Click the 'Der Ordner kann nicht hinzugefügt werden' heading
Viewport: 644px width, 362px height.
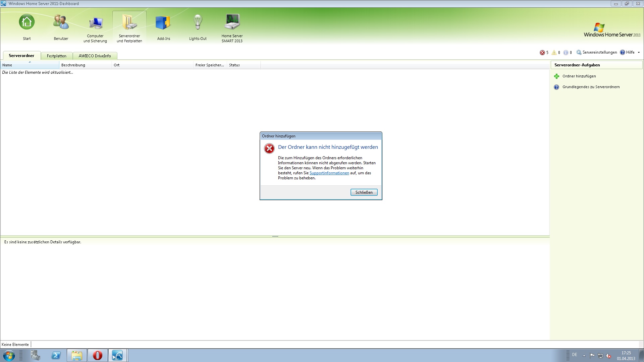pos(328,147)
